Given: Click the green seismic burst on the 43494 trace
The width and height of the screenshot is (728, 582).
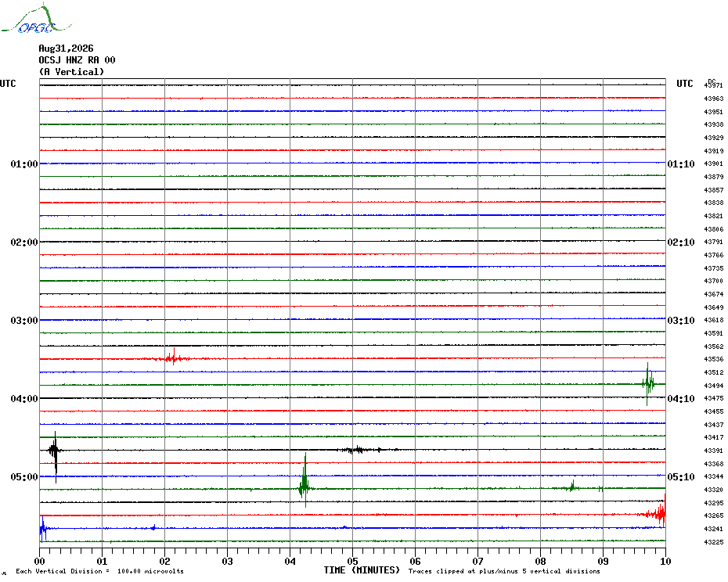Looking at the screenshot, I should [648, 384].
